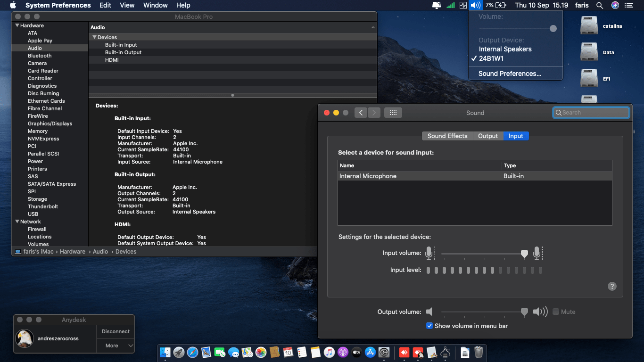
Task: Click the Activity monitor menu bar icon
Action: [463, 5]
